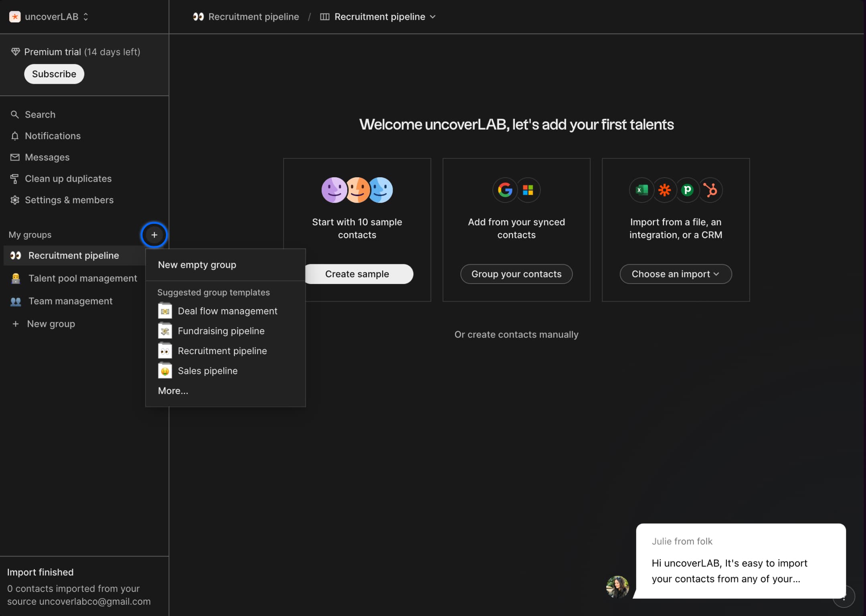
Task: Click the Notifications bell icon
Action: click(15, 136)
